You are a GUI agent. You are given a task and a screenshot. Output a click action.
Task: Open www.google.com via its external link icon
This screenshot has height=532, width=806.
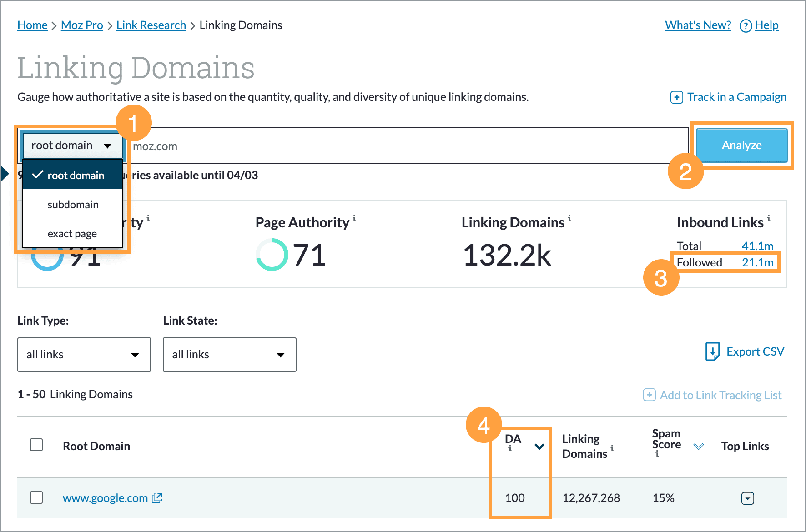coord(156,497)
